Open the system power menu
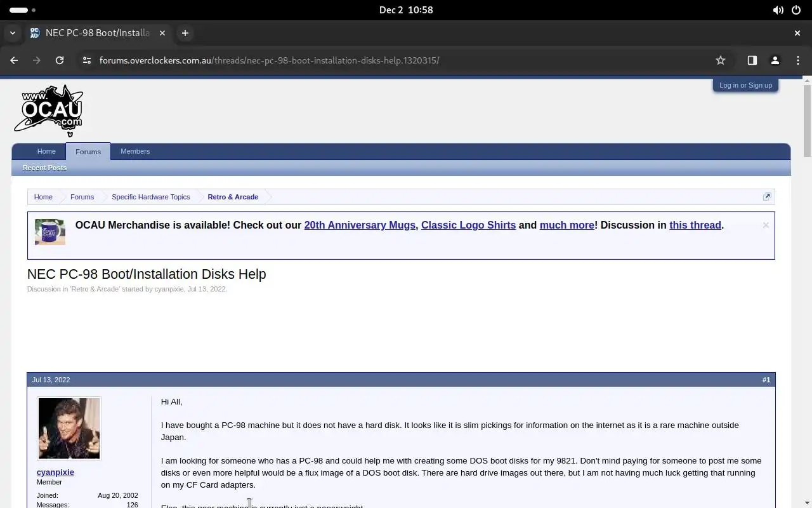This screenshot has width=812, height=508. [x=797, y=10]
